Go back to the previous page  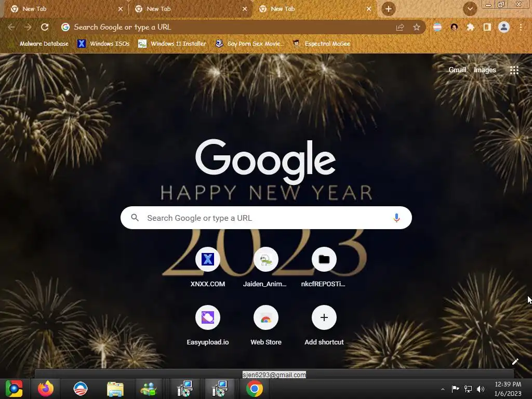click(11, 27)
